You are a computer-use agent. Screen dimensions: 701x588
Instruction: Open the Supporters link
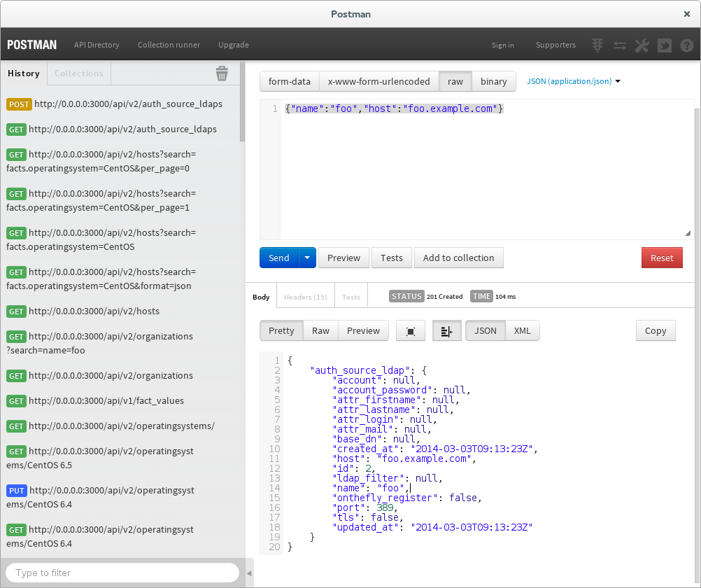[x=555, y=45]
